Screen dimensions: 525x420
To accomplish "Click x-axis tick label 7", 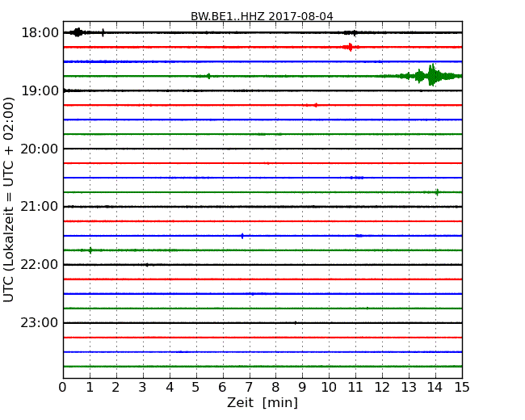I will point(249,388).
